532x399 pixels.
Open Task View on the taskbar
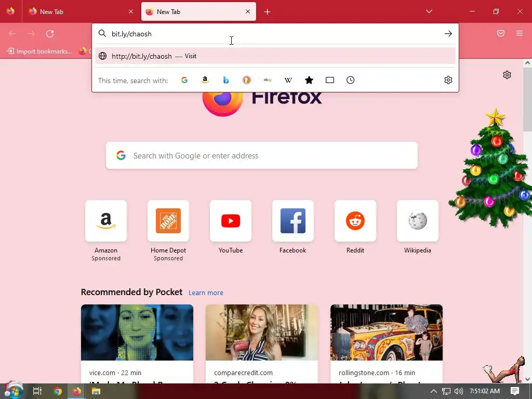coord(37,391)
